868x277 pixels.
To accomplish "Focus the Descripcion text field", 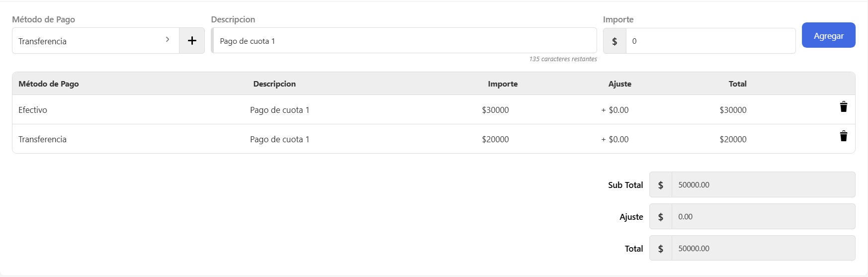I will tap(404, 41).
